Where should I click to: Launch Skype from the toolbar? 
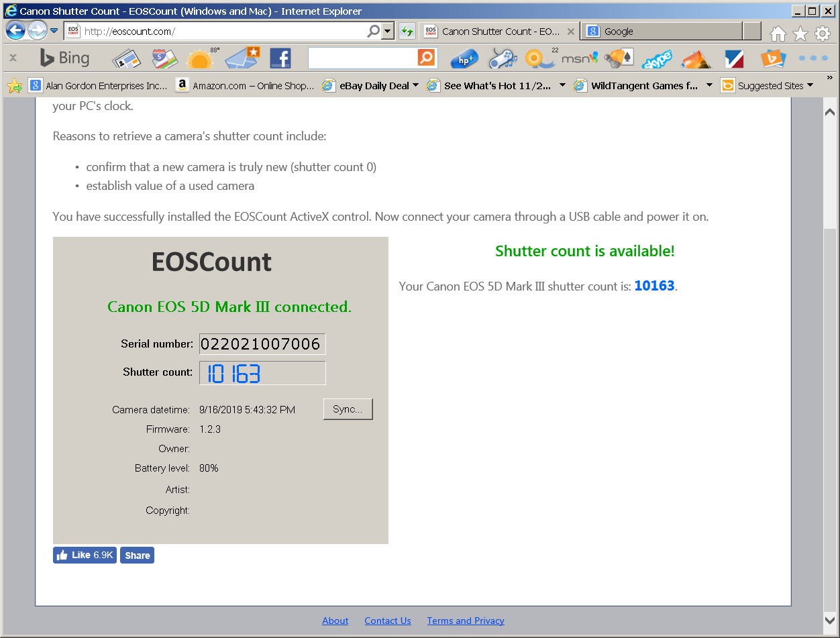pyautogui.click(x=658, y=60)
